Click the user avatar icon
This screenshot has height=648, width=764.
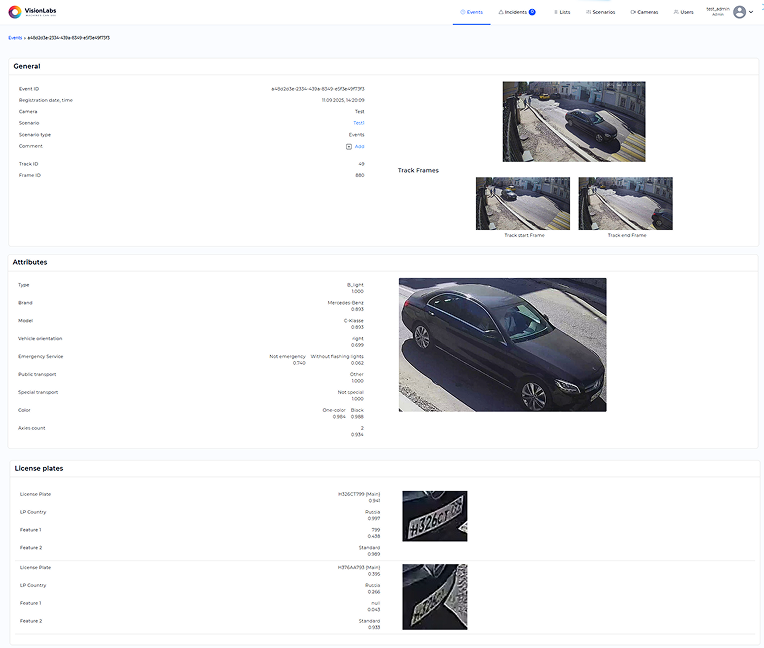coord(739,12)
